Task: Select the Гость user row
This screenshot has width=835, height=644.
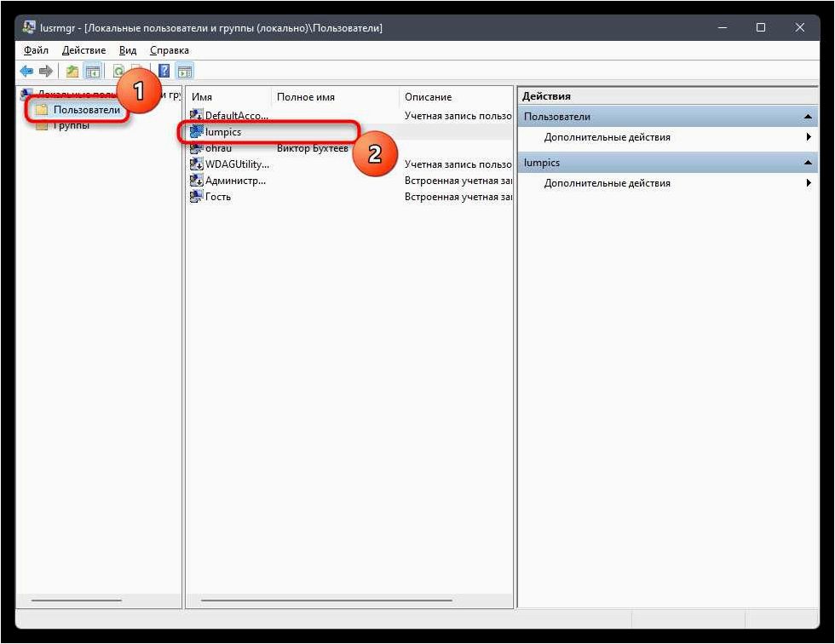Action: tap(350, 197)
